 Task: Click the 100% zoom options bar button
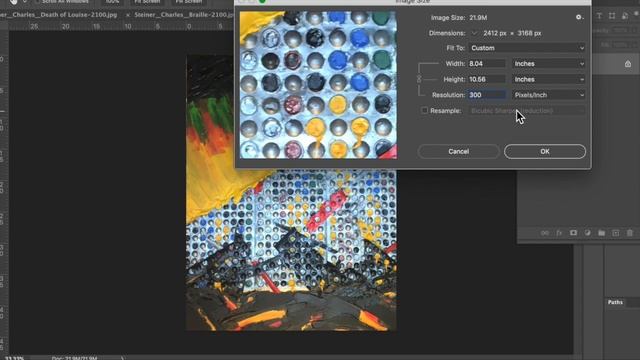coord(112,2)
